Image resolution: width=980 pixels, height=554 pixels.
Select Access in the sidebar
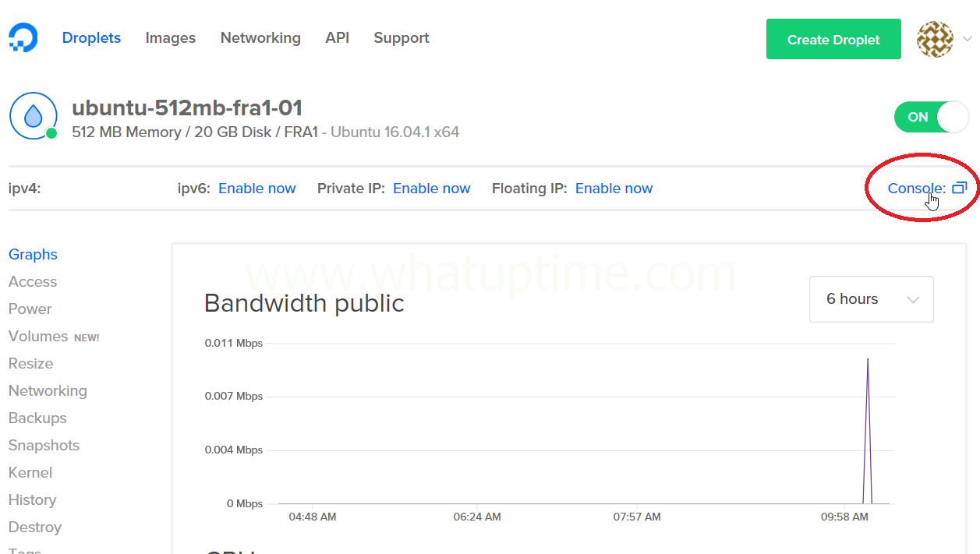(33, 282)
